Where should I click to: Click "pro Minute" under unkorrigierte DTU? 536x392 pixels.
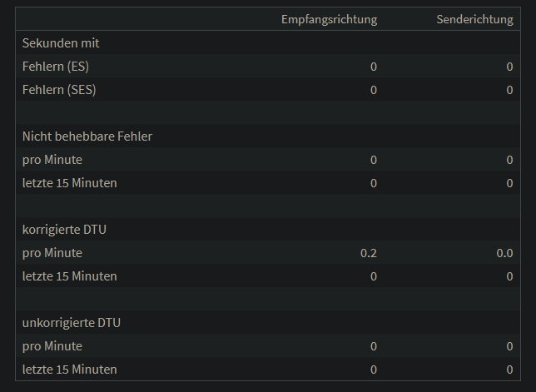tap(52, 345)
